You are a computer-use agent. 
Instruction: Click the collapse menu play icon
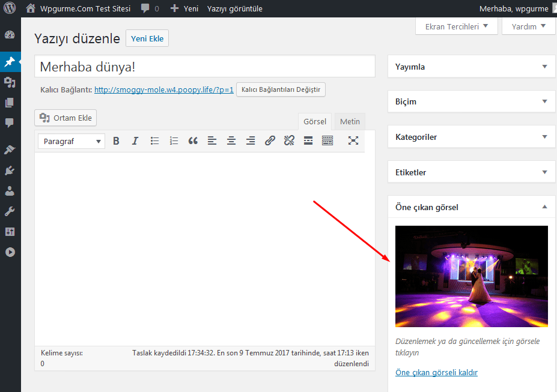coord(10,252)
